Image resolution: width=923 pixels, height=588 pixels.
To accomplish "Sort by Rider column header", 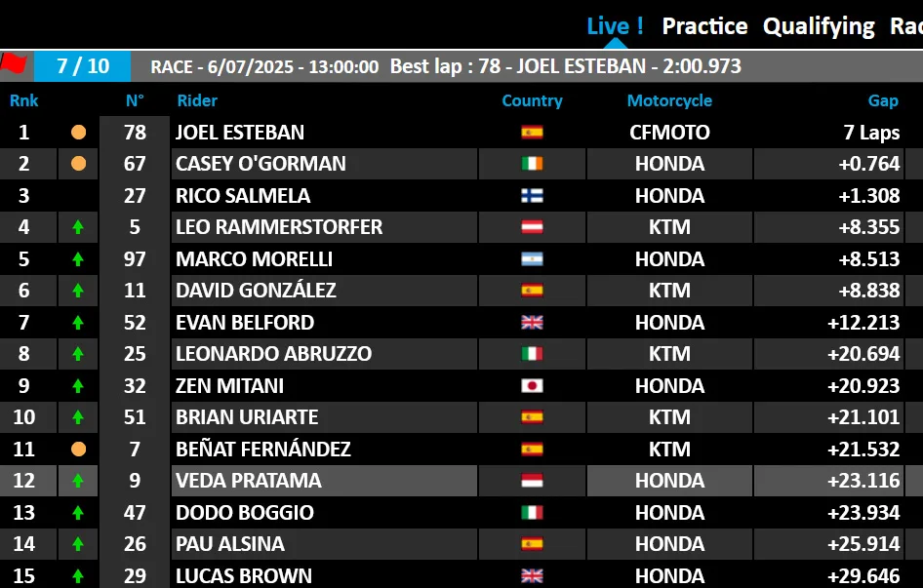I will point(197,100).
